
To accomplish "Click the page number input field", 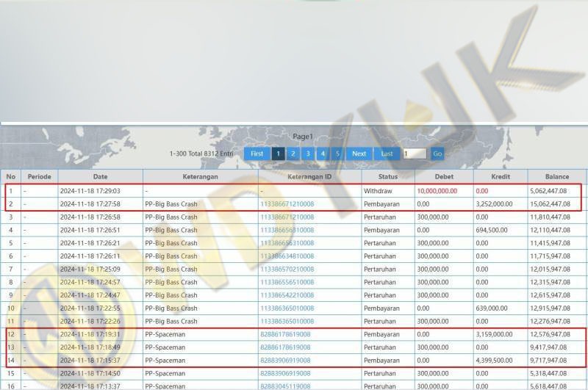I will coord(415,154).
